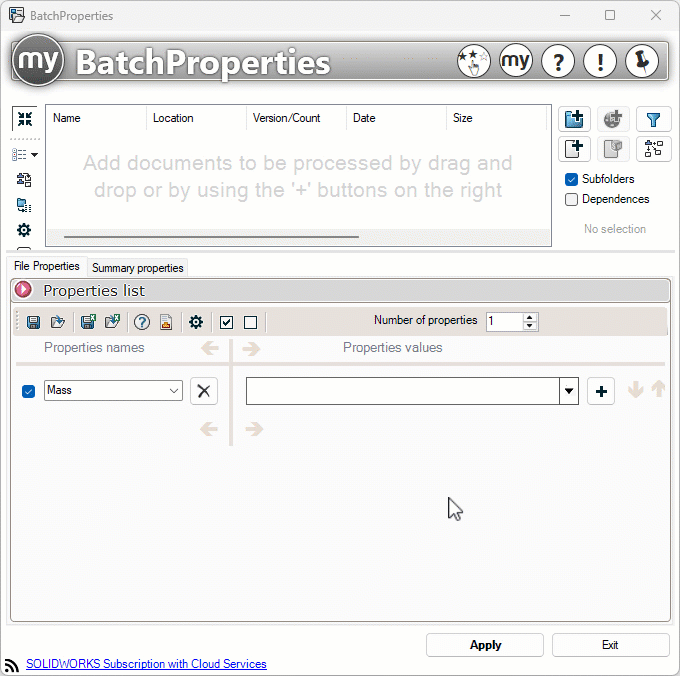Viewport: 680px width, 676px height.
Task: Select the File Properties tab
Action: tap(47, 267)
